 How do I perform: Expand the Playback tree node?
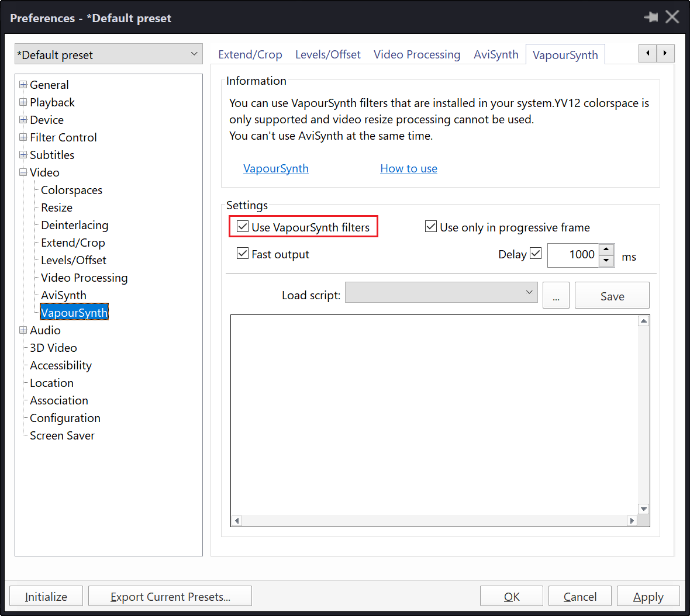tap(23, 102)
